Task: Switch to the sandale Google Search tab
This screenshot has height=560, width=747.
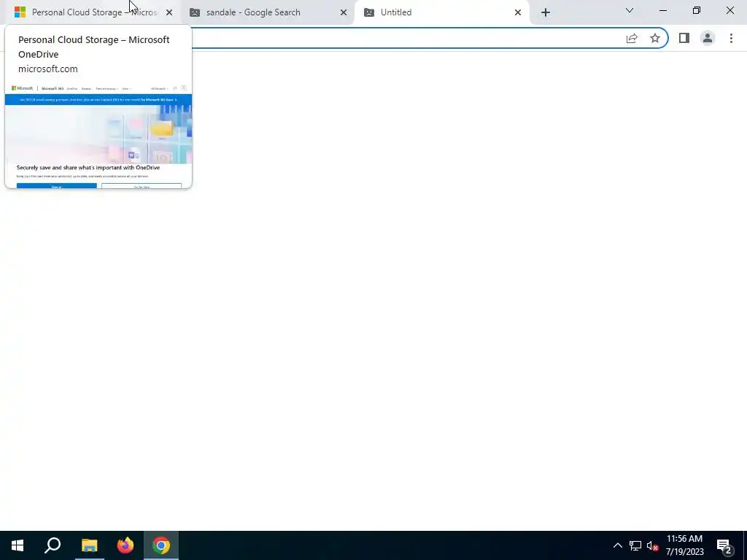Action: 268,12
